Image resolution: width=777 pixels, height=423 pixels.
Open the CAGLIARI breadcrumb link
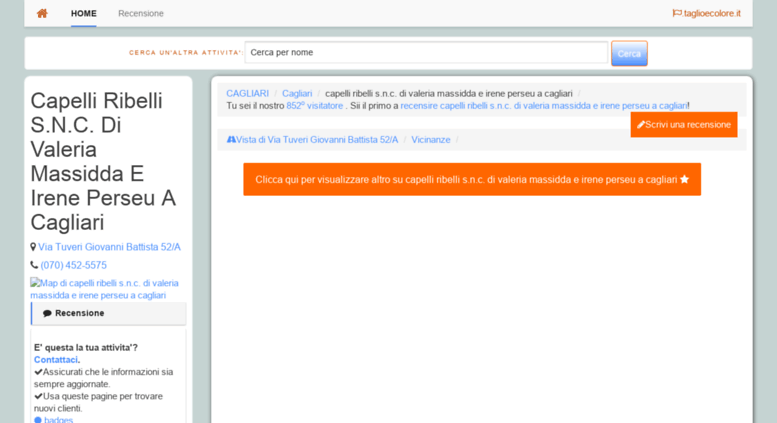pos(247,94)
